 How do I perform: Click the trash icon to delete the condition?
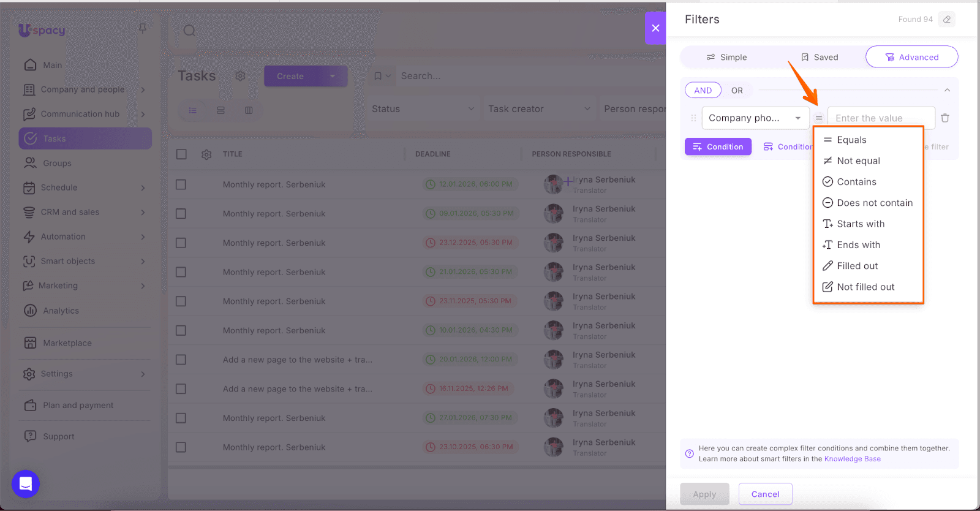945,118
